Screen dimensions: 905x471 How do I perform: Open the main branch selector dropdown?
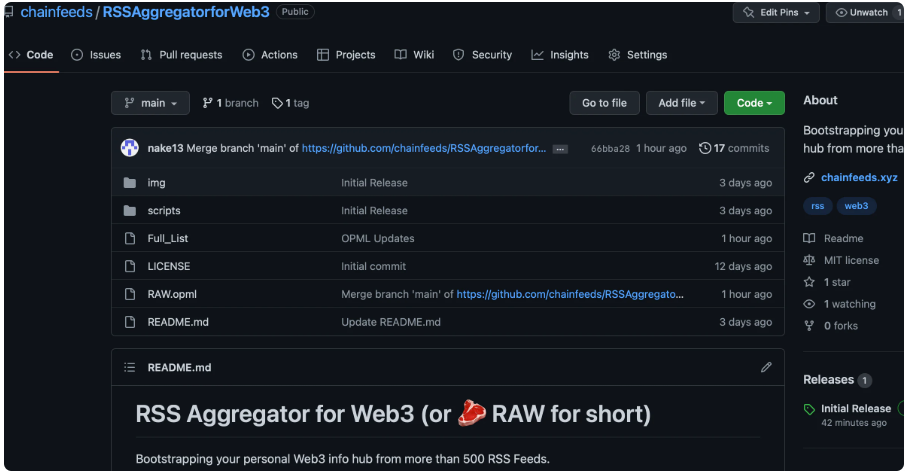[x=150, y=103]
